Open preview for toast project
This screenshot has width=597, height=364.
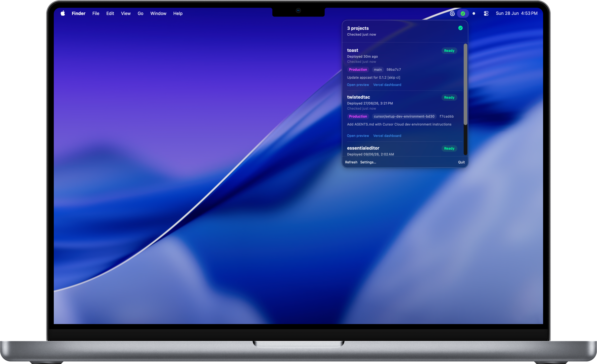358,85
